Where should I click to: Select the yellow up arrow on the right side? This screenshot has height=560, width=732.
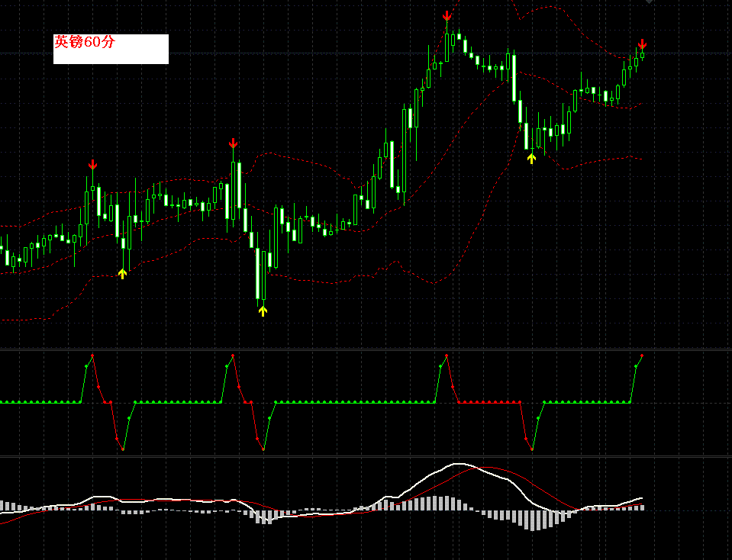(532, 158)
